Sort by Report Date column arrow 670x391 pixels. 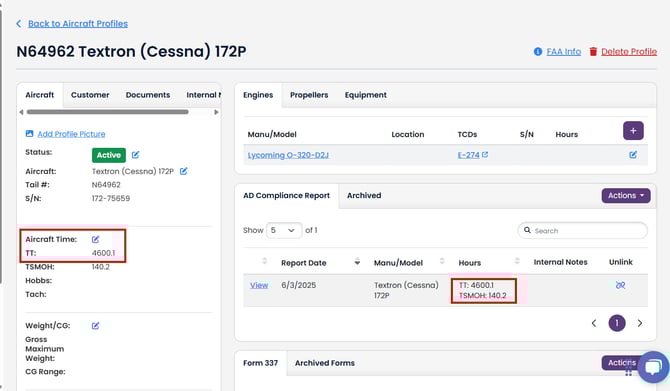[x=357, y=262]
